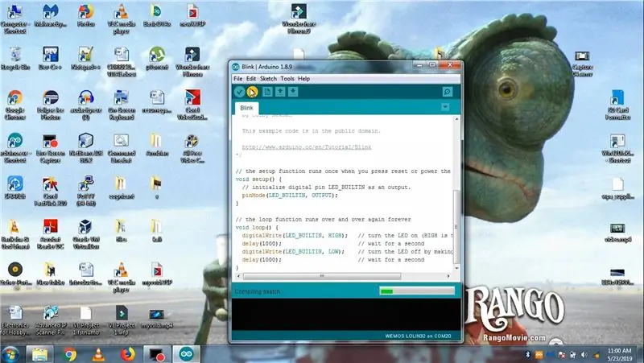The width and height of the screenshot is (644, 363).
Task: Click the Verify checkmark button in Arduino toolbar
Action: (x=239, y=92)
